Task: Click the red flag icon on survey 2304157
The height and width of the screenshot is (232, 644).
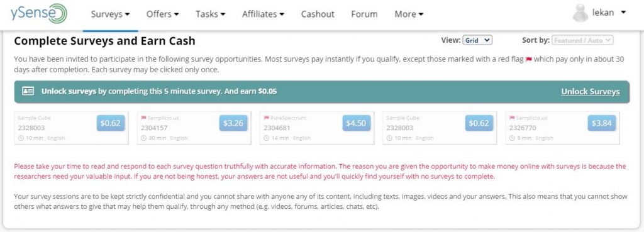Action: click(x=144, y=118)
